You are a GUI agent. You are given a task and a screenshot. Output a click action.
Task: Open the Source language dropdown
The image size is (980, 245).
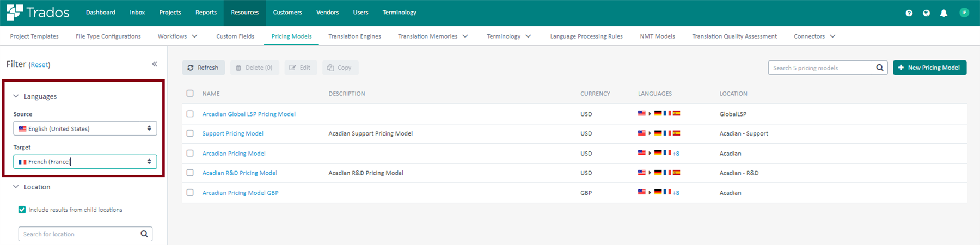[x=85, y=128]
